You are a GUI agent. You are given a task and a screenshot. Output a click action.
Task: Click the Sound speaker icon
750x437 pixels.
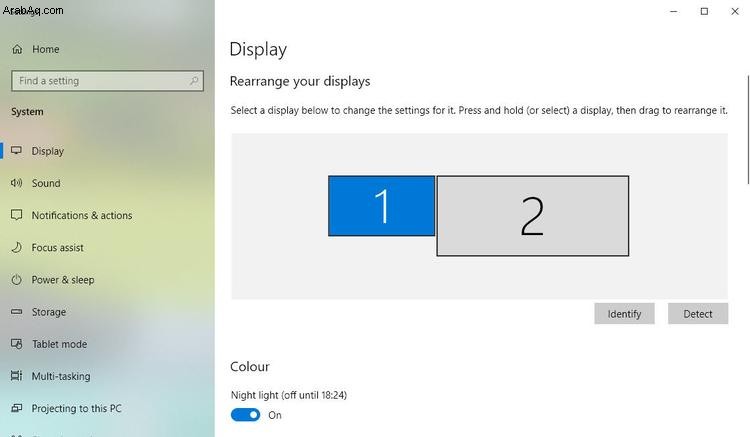pyautogui.click(x=17, y=183)
